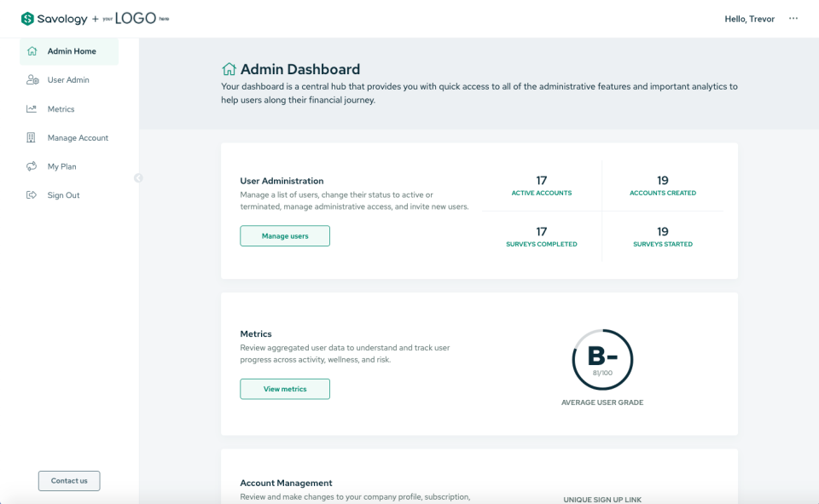Open the Metrics page from sidebar menu

[61, 108]
